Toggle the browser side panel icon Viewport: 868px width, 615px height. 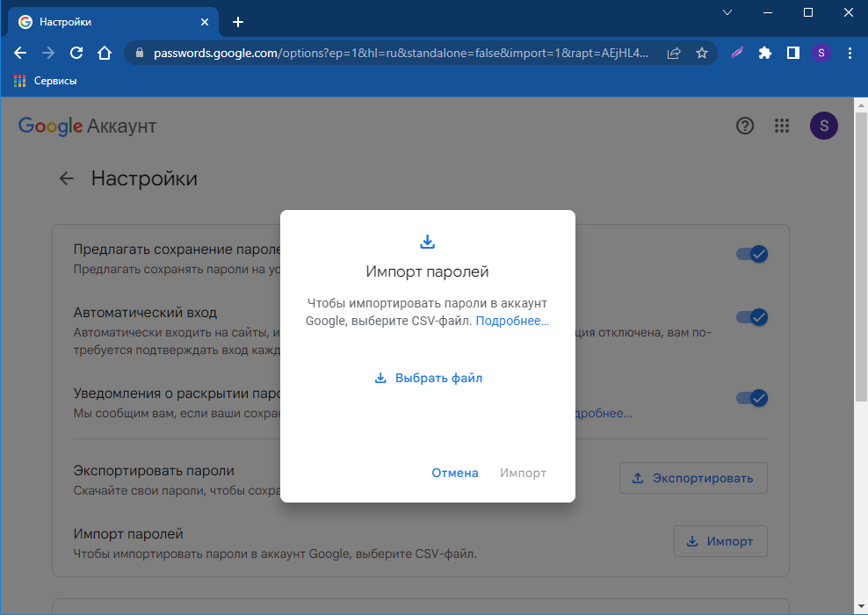coord(793,53)
